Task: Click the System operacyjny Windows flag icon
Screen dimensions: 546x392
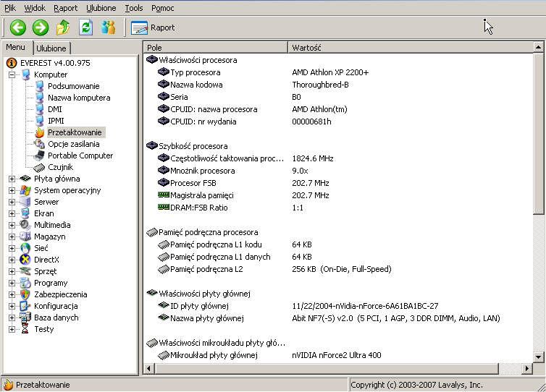Action: tap(25, 190)
